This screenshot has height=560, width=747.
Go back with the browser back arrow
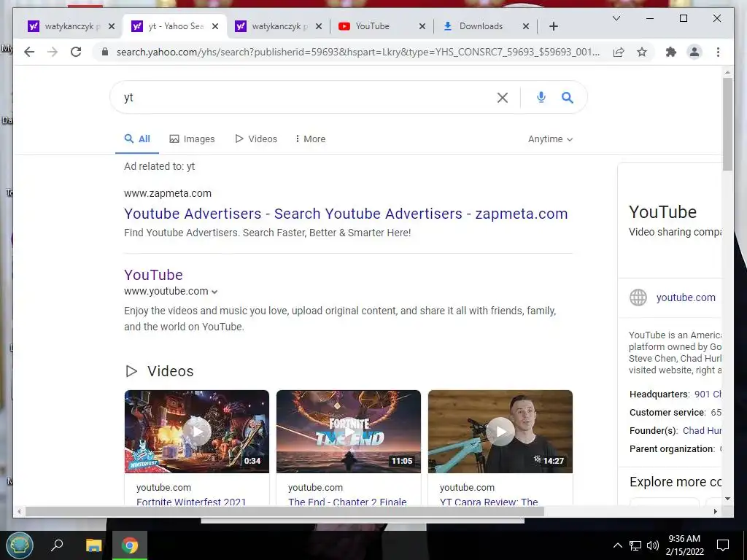[x=29, y=52]
